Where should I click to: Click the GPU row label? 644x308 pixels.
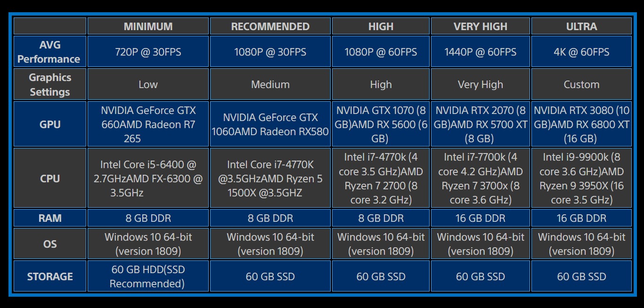point(49,124)
